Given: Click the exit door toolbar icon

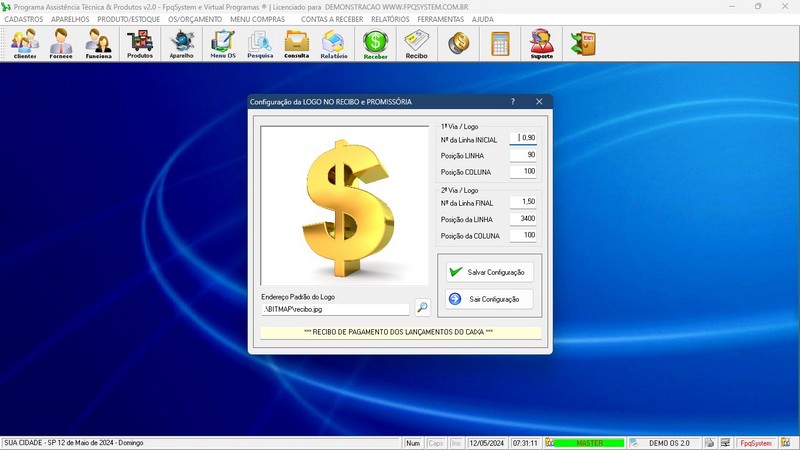Looking at the screenshot, I should tap(582, 44).
